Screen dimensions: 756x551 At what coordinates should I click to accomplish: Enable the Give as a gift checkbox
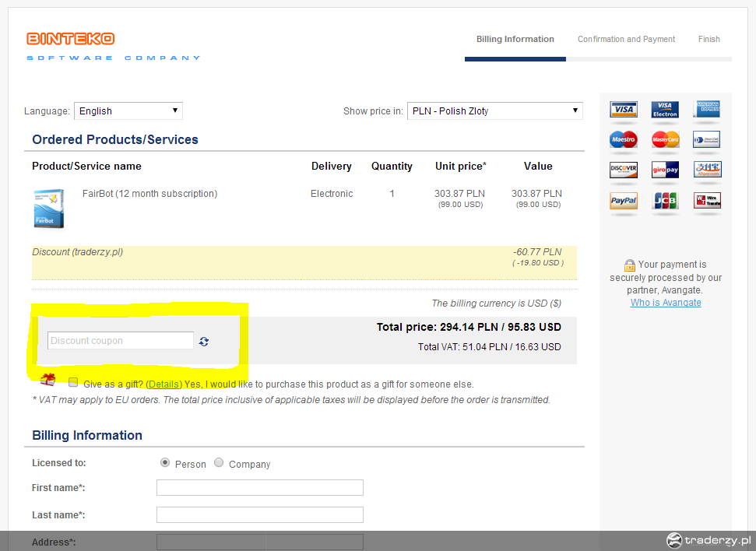(x=73, y=383)
